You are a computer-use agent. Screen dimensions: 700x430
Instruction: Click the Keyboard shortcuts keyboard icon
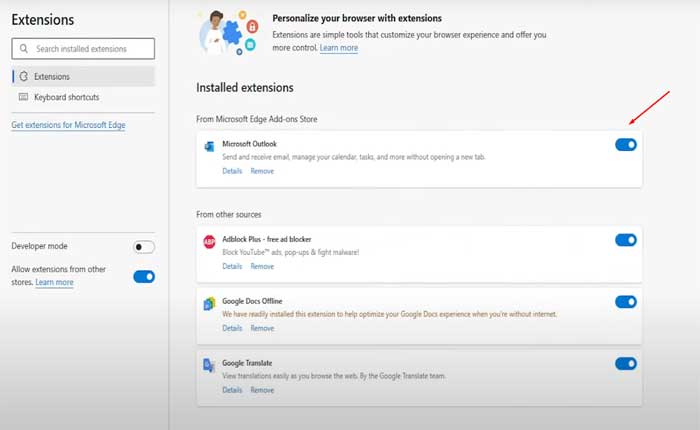24,97
